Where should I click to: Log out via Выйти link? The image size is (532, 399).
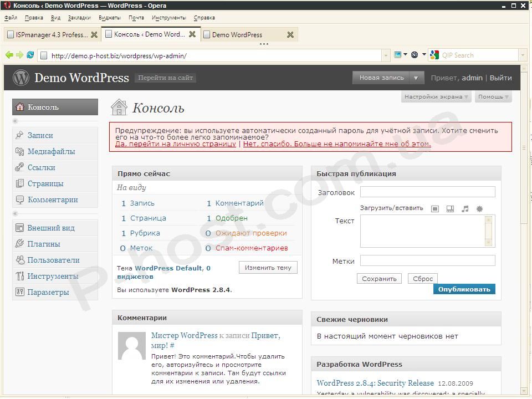501,78
